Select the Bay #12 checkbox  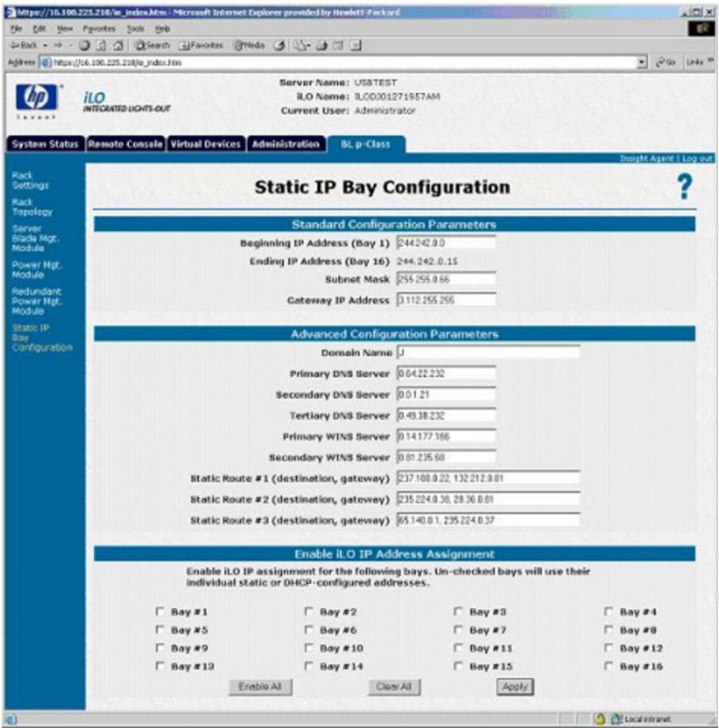608,648
